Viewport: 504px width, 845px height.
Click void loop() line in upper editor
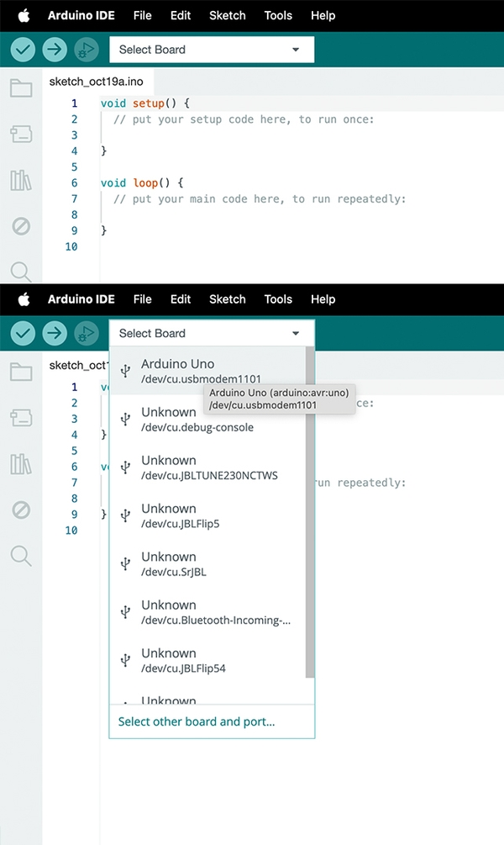click(x=142, y=182)
